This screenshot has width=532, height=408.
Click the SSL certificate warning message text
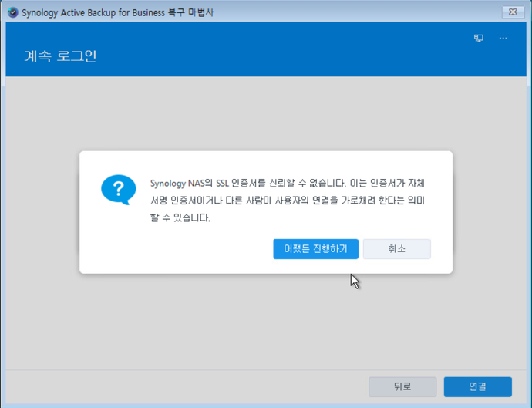(x=288, y=201)
